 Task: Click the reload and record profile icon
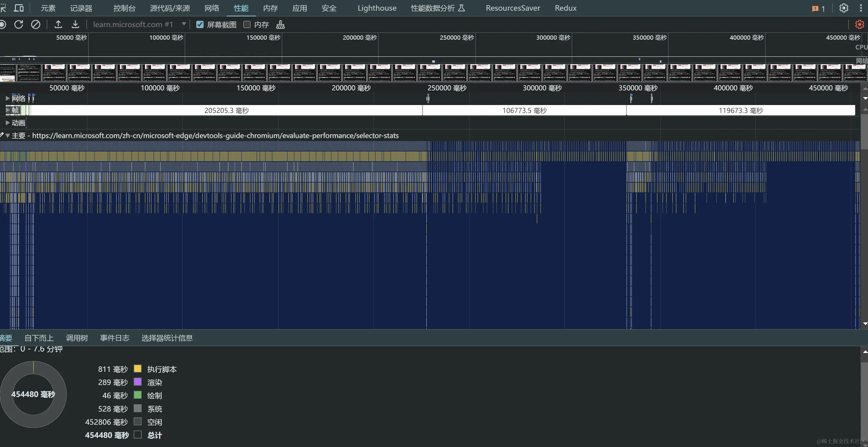click(x=19, y=25)
